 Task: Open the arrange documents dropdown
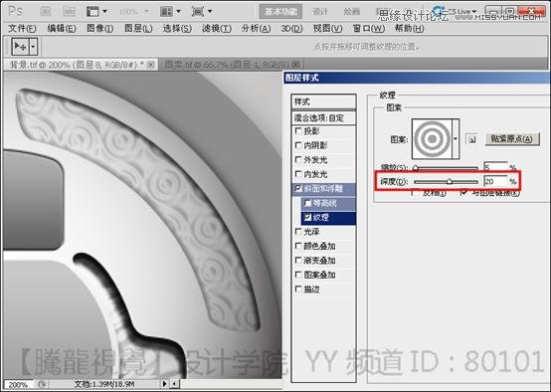[170, 12]
